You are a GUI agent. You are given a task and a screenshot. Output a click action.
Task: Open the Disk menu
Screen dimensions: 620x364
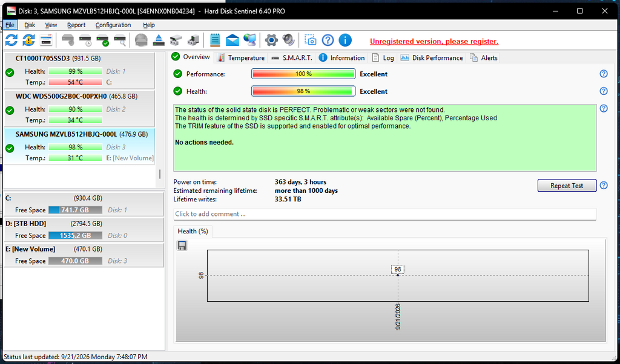coord(30,25)
